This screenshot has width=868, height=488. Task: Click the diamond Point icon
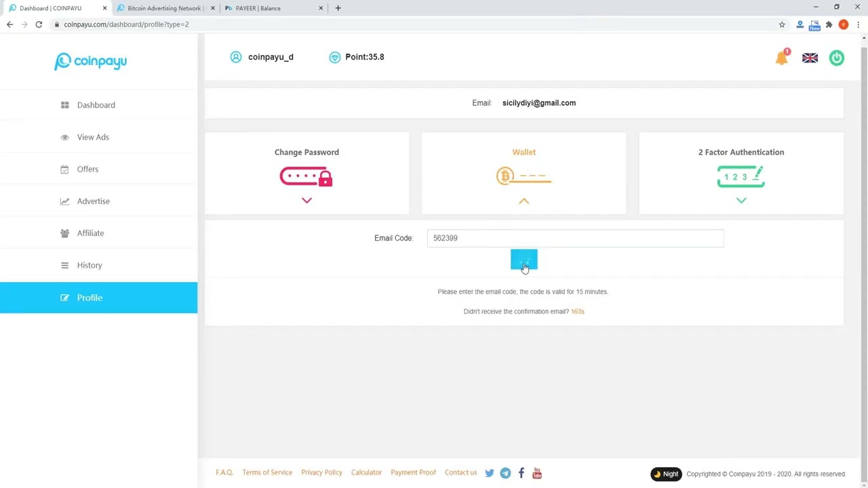334,57
